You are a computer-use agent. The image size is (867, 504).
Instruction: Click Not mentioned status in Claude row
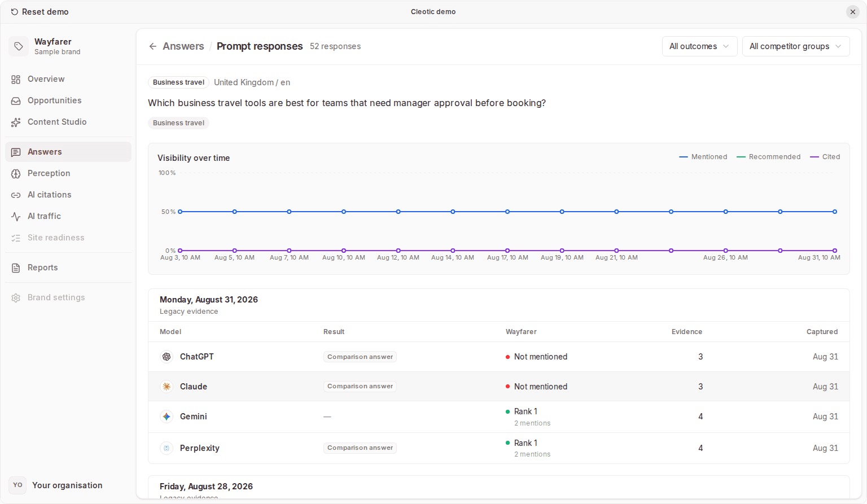(536, 387)
